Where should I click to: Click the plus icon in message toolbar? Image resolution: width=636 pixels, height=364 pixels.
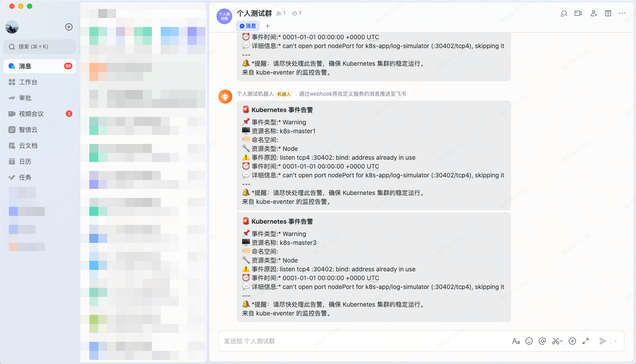pyautogui.click(x=572, y=341)
